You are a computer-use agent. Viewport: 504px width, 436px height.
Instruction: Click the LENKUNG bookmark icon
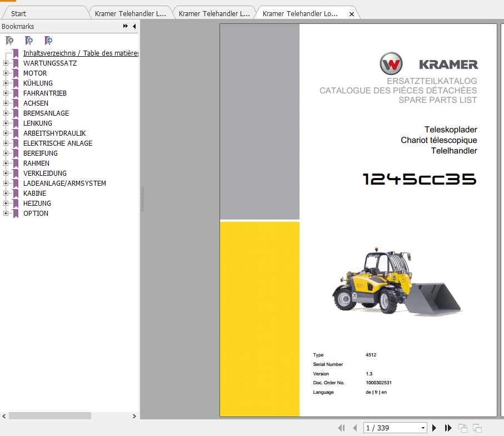(x=16, y=123)
